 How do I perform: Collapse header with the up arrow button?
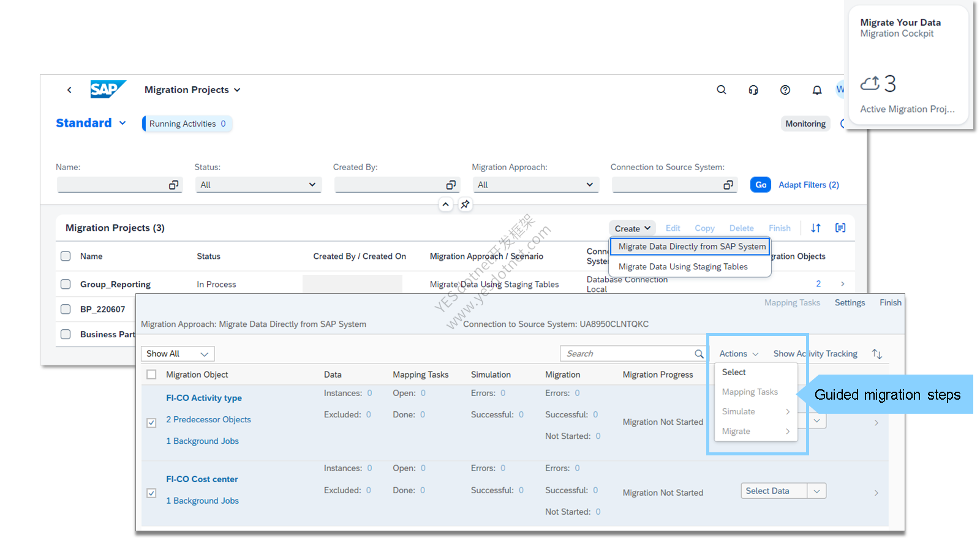446,204
